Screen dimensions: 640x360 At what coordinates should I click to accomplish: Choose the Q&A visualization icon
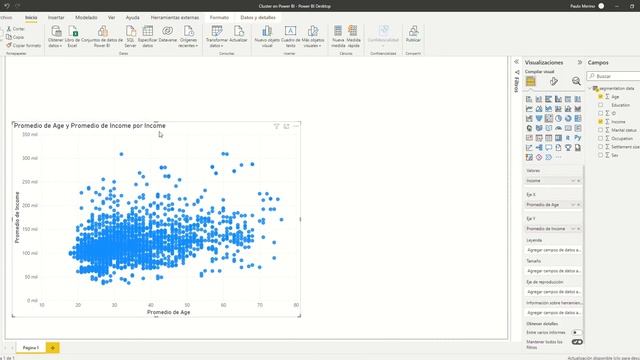click(x=549, y=148)
